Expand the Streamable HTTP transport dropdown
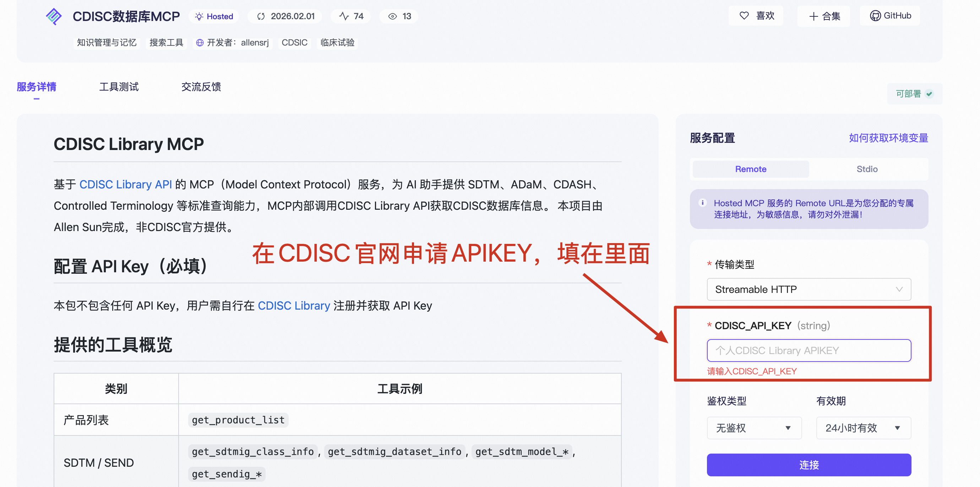The image size is (980, 487). (x=808, y=289)
